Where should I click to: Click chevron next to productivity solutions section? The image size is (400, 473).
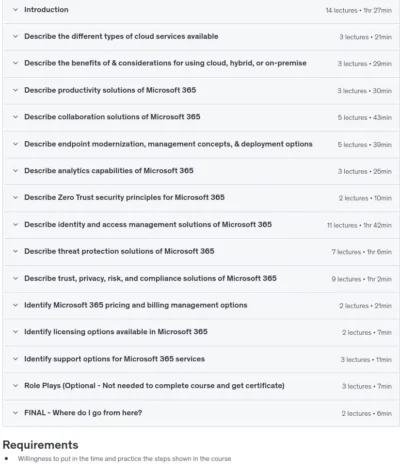(15, 90)
